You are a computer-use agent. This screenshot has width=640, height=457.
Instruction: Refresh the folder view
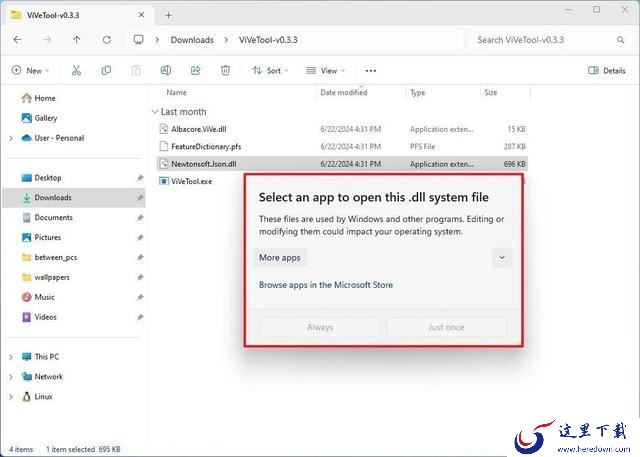pyautogui.click(x=107, y=40)
